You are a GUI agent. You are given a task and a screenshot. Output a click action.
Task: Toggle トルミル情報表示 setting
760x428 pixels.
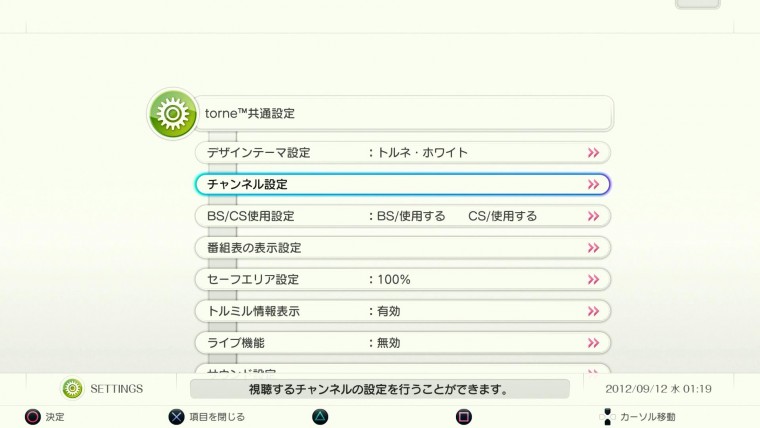pos(401,311)
